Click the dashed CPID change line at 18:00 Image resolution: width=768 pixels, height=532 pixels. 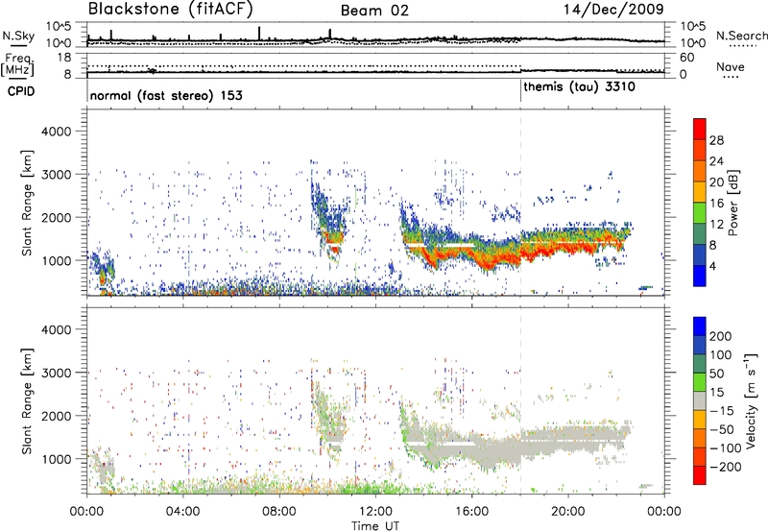tap(520, 201)
